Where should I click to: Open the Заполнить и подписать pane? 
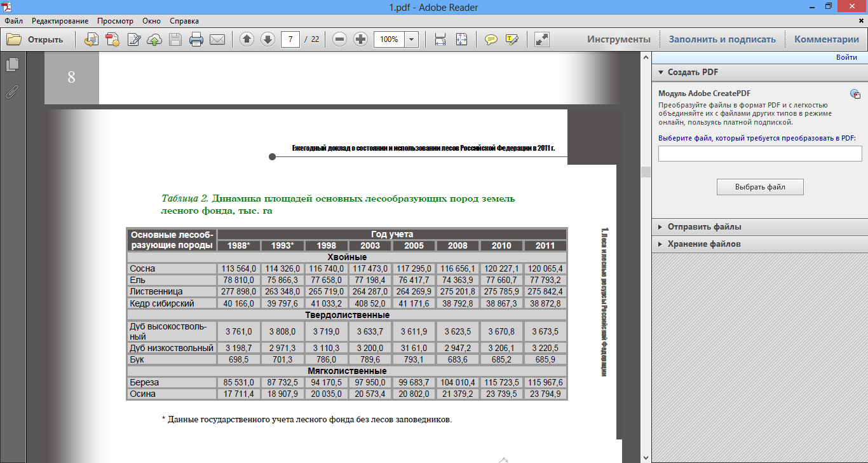tap(722, 39)
